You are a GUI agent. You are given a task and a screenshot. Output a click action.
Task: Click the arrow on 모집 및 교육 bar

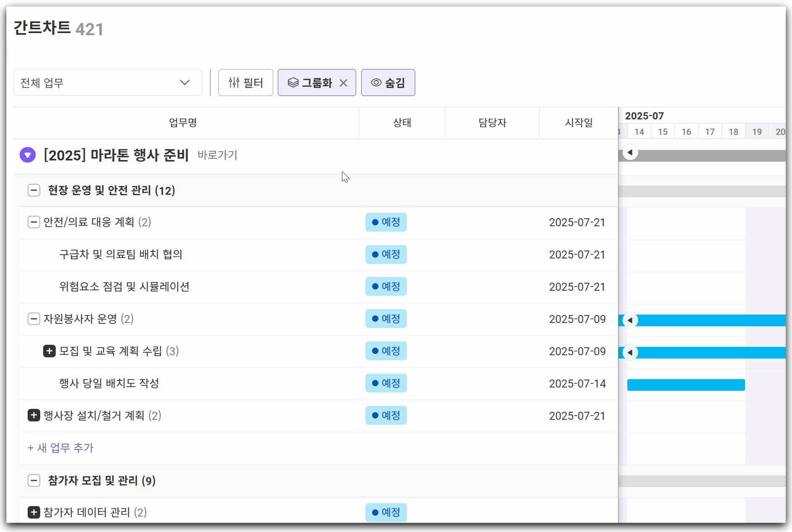pyautogui.click(x=630, y=353)
